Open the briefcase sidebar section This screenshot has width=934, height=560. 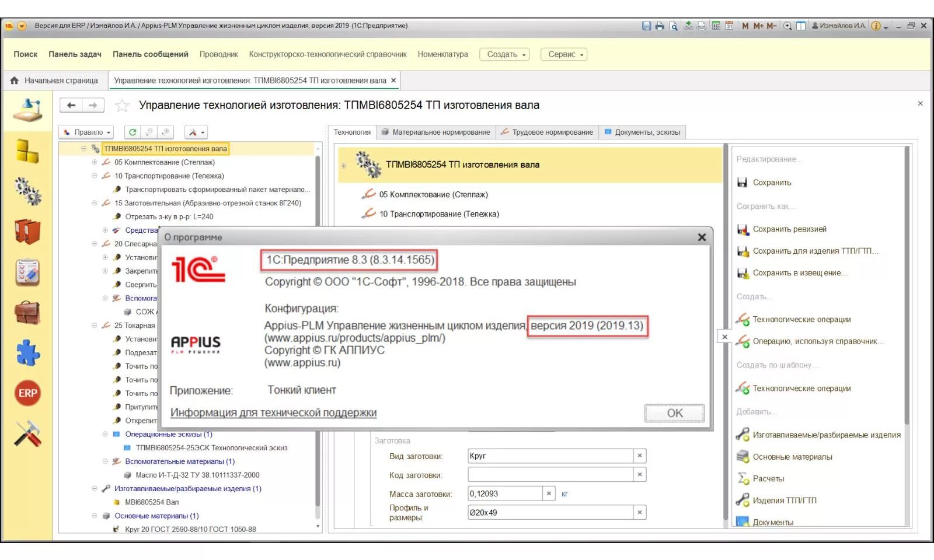pyautogui.click(x=27, y=313)
